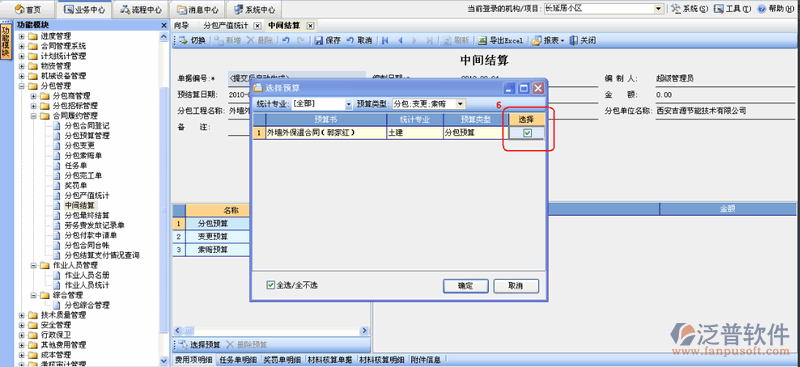Toggle the 选择 checkbox for 外墙外保温合同 row

point(528,133)
